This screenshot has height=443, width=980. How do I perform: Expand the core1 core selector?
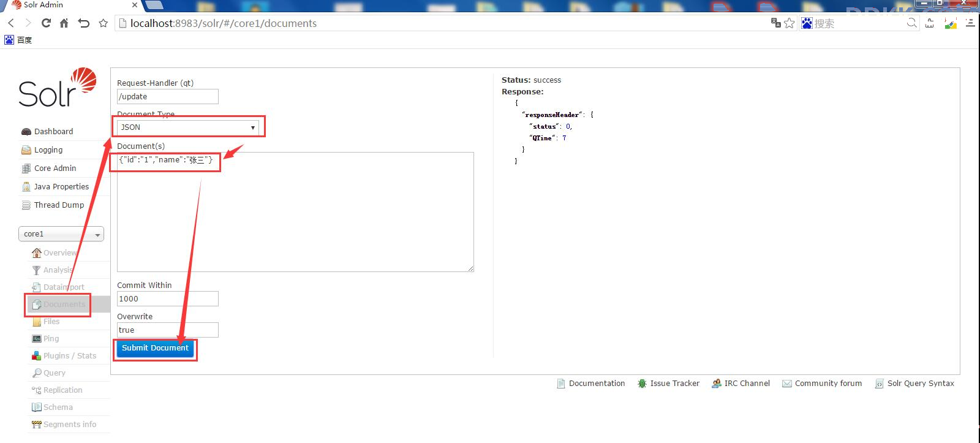coord(61,234)
